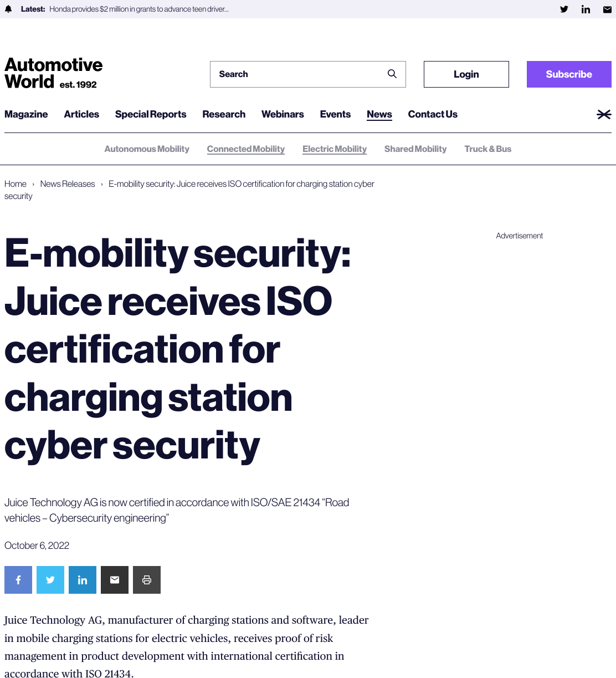Share article on Facebook
The height and width of the screenshot is (678, 616).
tap(18, 580)
